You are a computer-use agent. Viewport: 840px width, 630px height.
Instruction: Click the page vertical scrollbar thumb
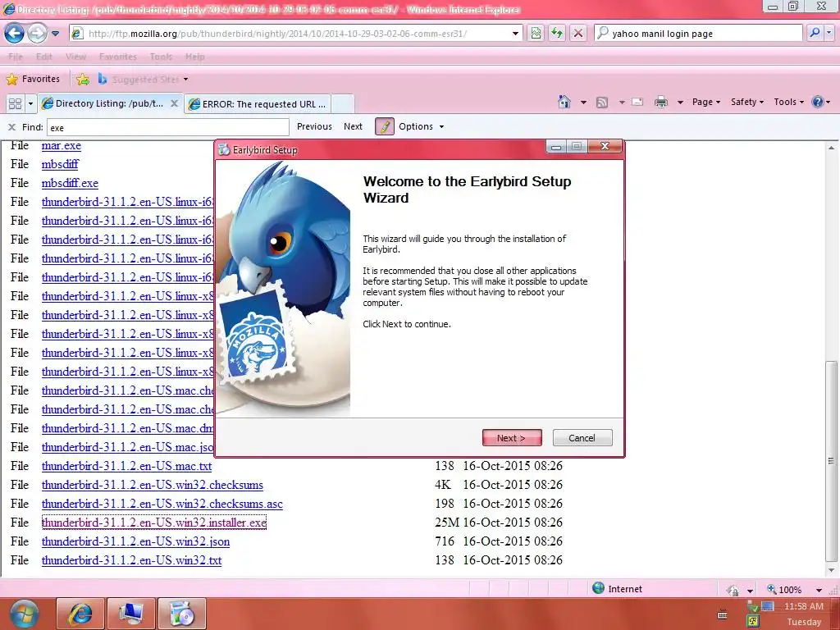pos(831,459)
